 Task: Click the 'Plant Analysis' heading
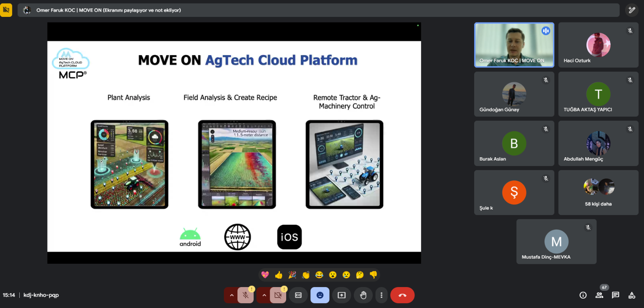tap(129, 98)
